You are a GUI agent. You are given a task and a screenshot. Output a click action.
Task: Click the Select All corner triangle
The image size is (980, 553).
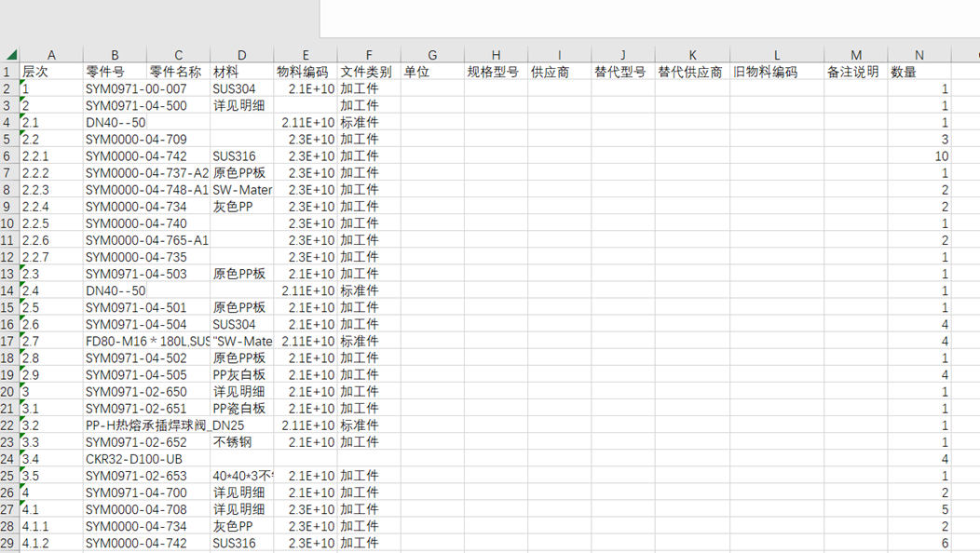coord(10,54)
